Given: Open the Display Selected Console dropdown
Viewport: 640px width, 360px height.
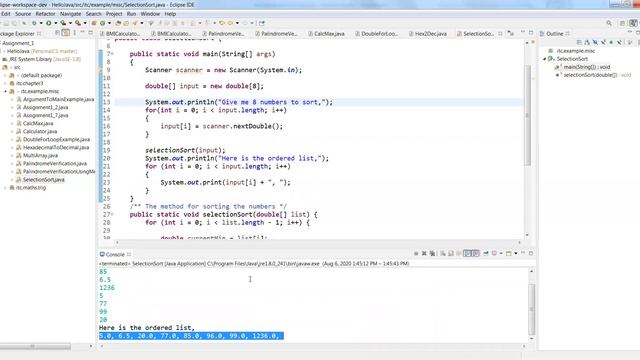Looking at the screenshot, I should (501, 253).
